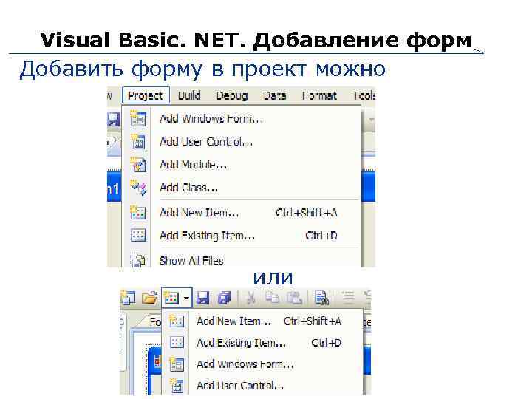This screenshot has width=532, height=399.
Task: Choose Add User Control in Project menu
Action: pyautogui.click(x=241, y=142)
